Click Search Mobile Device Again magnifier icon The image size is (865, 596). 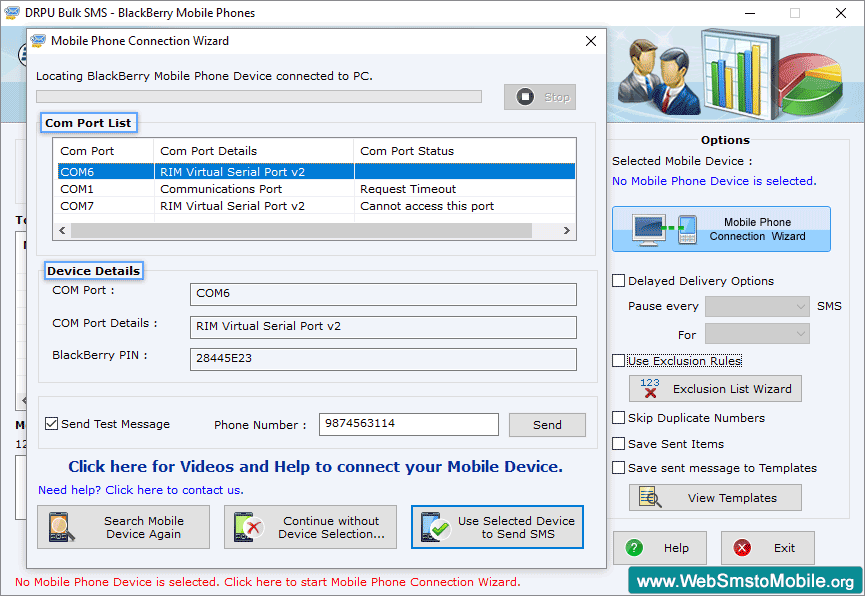59,527
